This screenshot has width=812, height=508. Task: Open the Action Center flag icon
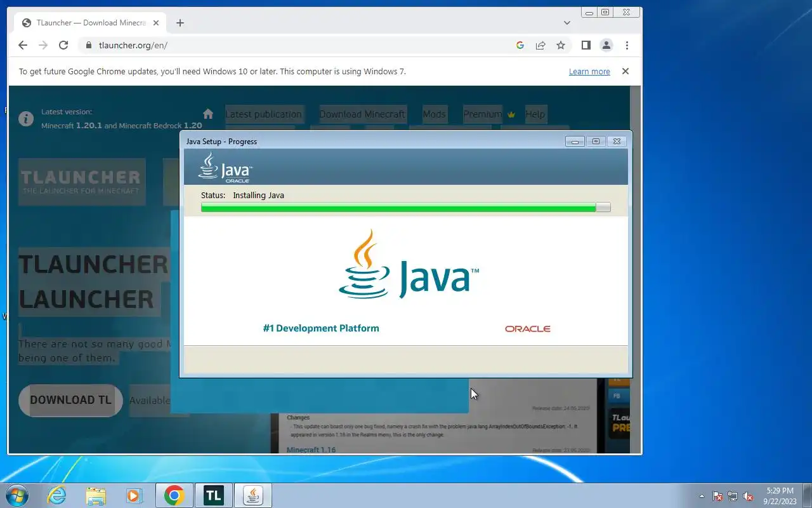pyautogui.click(x=717, y=496)
